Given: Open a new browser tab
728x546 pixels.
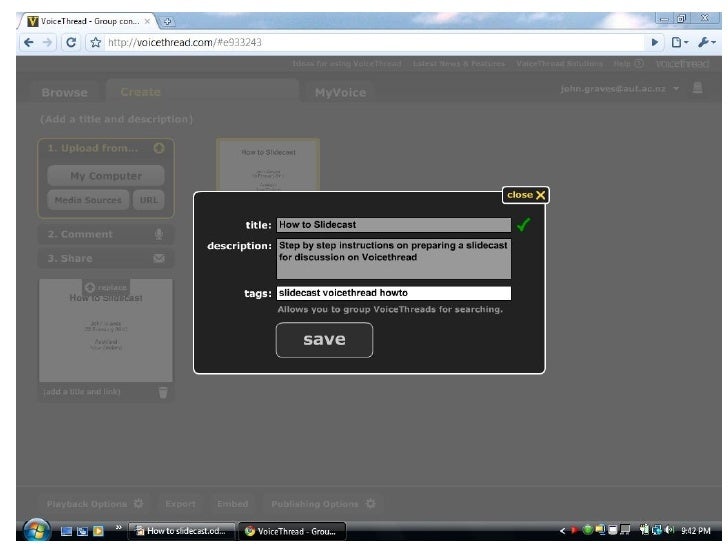Looking at the screenshot, I should (167, 21).
